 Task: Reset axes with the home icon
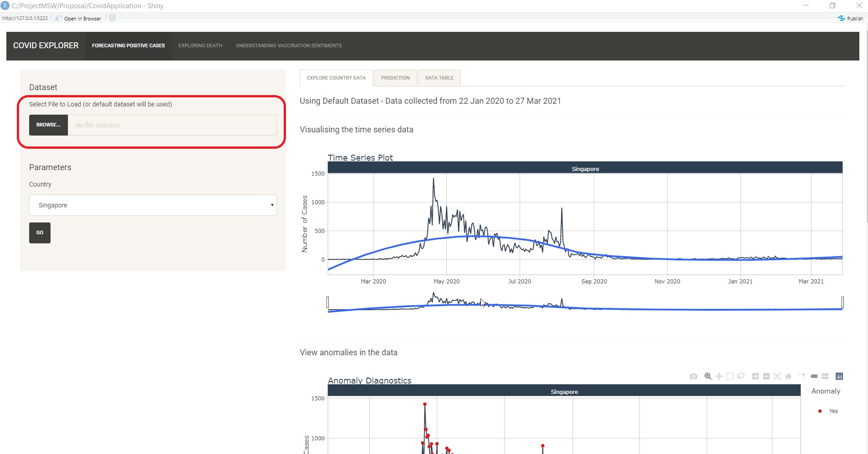pos(788,376)
